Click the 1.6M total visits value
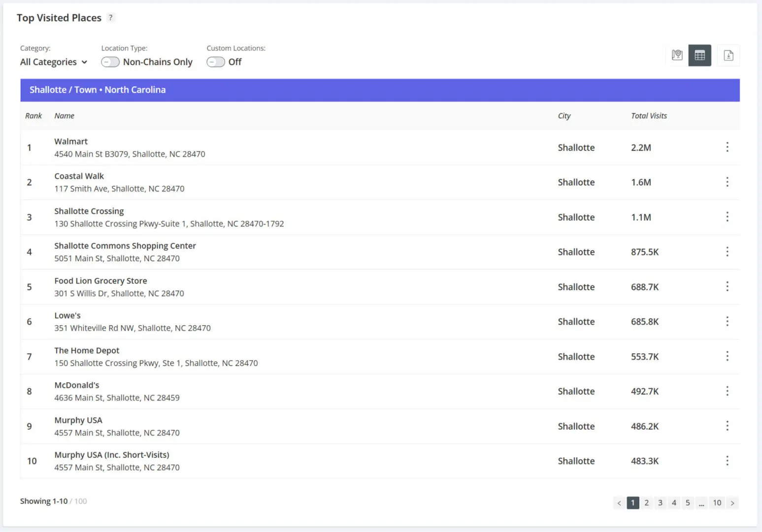Screen dimensions: 762x532 (x=641, y=182)
